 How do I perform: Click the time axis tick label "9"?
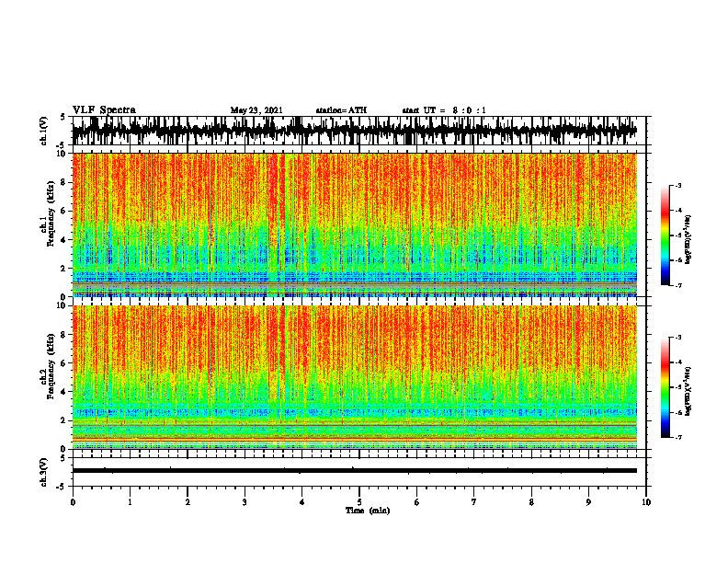click(588, 502)
